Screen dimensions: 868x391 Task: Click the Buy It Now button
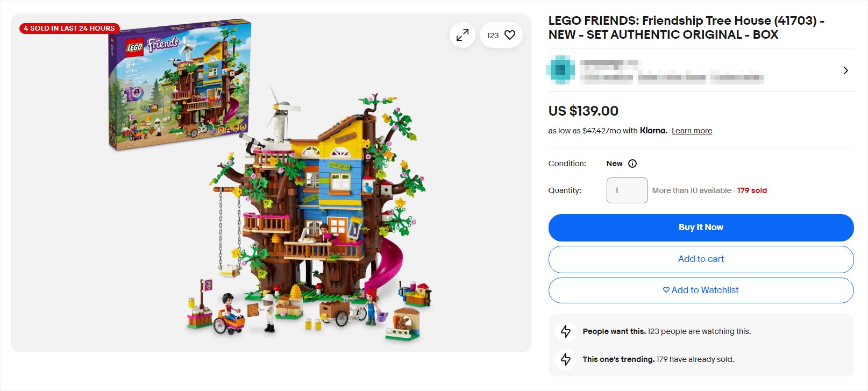tap(701, 227)
